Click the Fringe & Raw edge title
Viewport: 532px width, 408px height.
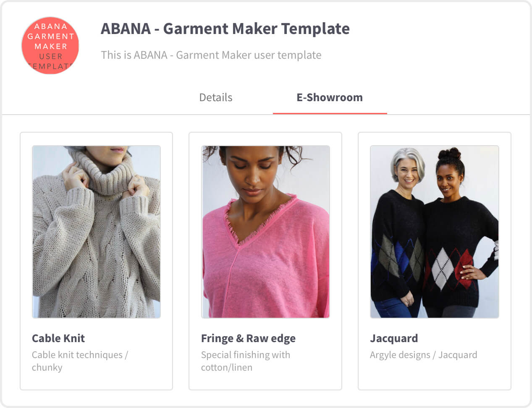(x=248, y=338)
